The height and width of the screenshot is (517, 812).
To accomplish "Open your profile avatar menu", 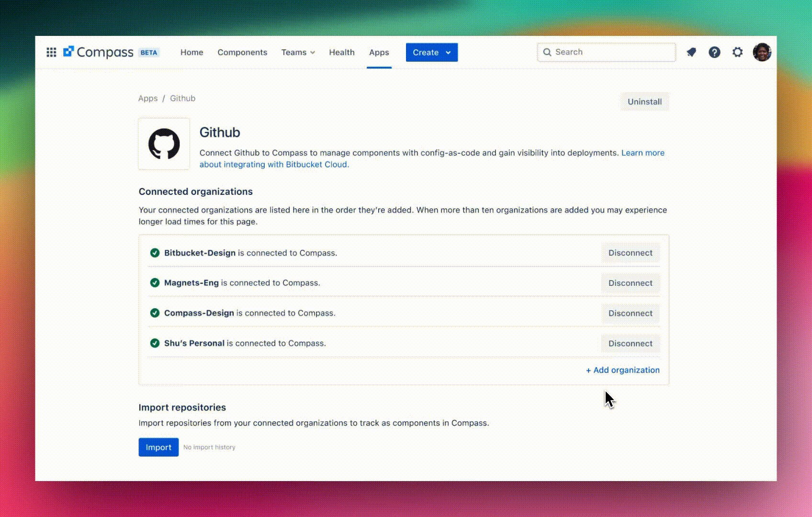I will pyautogui.click(x=761, y=52).
